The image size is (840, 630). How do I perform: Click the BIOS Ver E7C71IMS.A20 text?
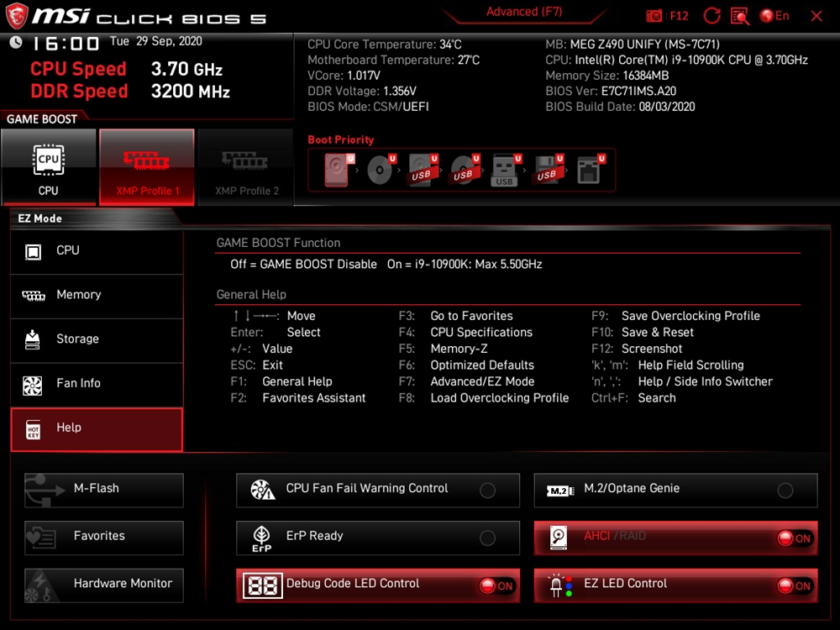click(611, 91)
